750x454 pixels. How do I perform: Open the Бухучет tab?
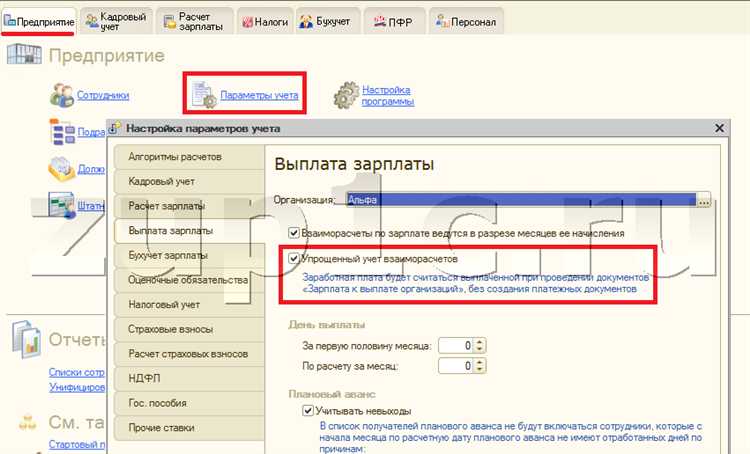point(328,22)
